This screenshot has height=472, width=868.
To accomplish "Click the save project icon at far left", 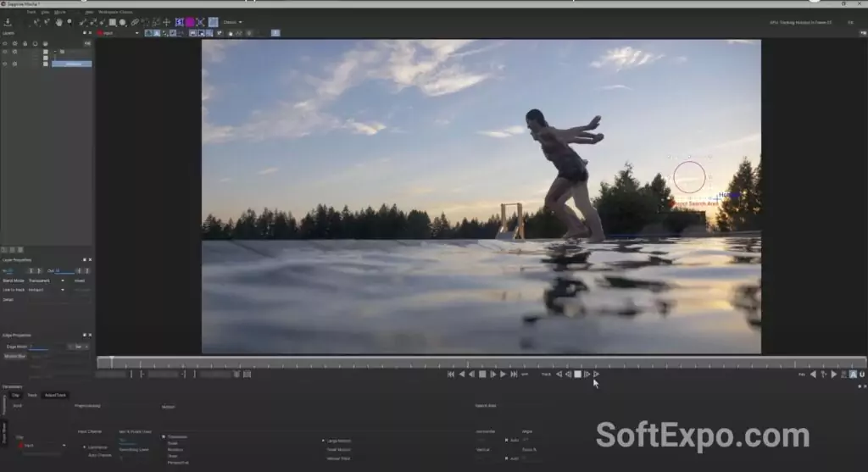I will (8, 22).
